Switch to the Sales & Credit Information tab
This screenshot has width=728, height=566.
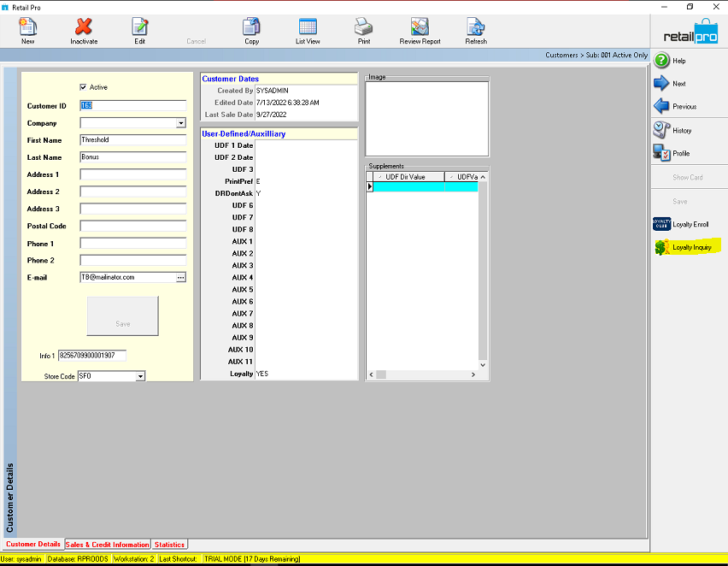(x=108, y=545)
